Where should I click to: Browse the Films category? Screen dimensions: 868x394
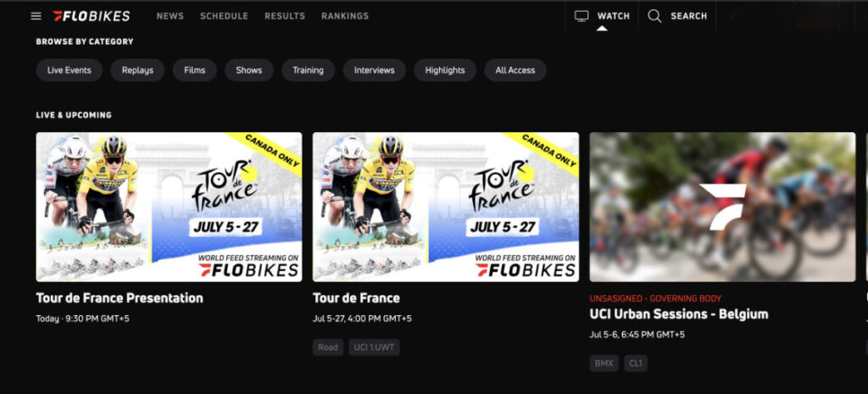pyautogui.click(x=195, y=70)
